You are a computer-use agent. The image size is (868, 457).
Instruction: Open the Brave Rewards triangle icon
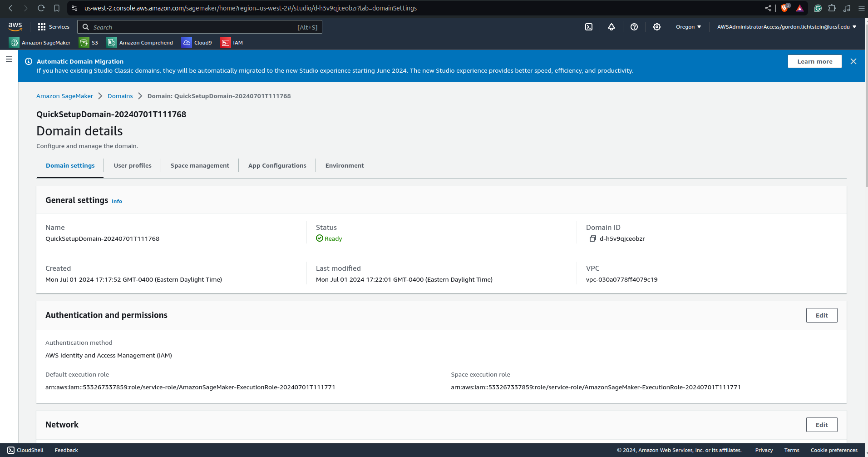coord(800,8)
